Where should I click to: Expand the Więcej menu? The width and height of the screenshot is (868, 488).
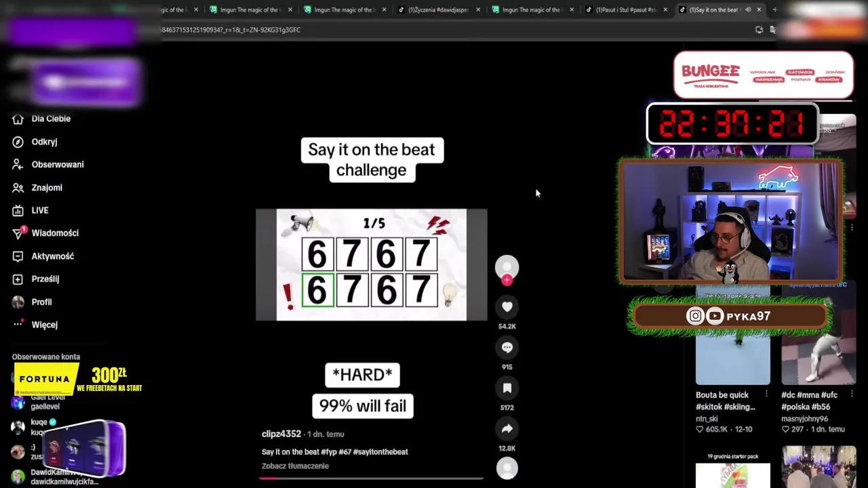coord(35,325)
